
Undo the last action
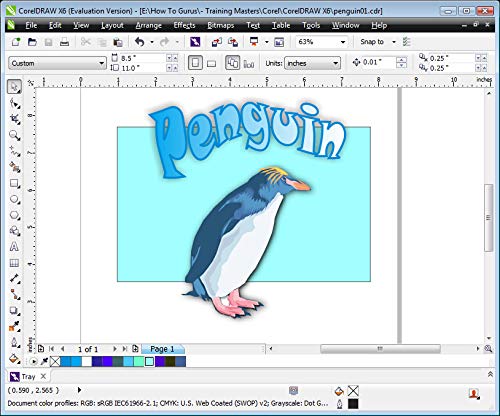[140, 42]
